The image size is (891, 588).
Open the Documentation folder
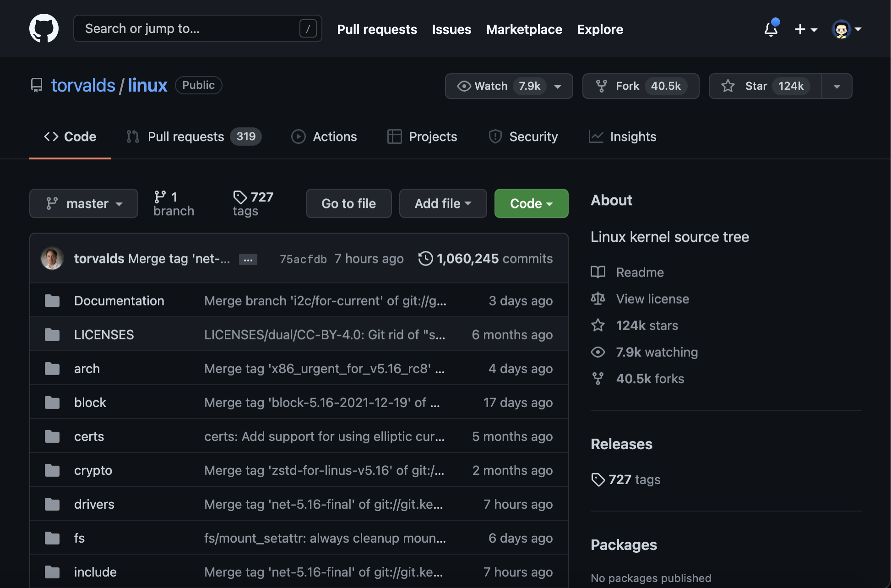[x=119, y=301]
